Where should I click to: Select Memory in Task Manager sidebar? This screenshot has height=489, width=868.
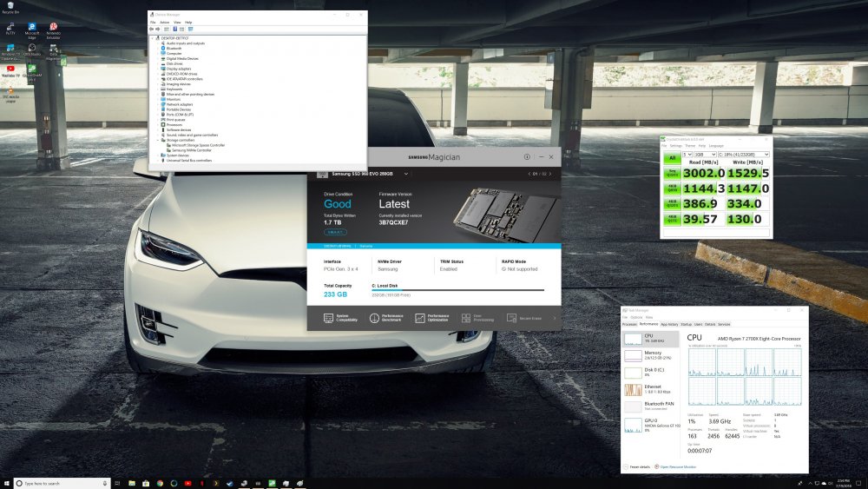650,355
